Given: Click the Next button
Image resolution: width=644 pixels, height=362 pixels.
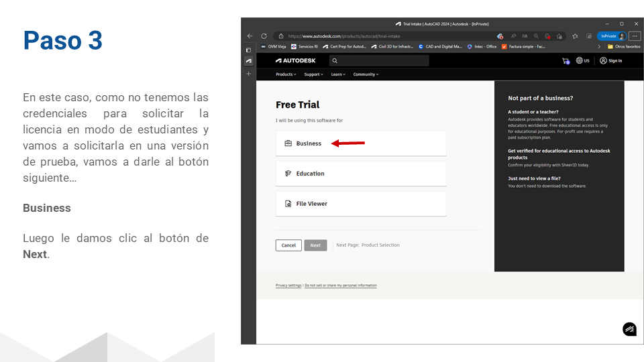Looking at the screenshot, I should [x=315, y=245].
